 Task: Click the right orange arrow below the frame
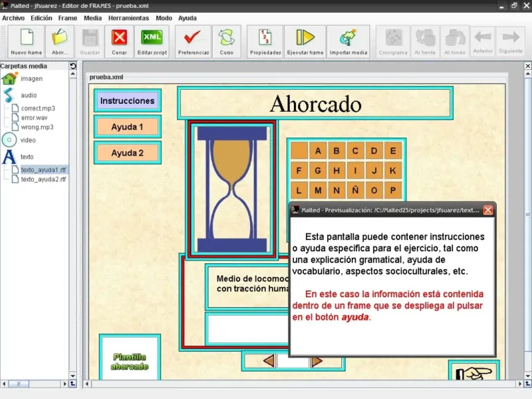[x=317, y=362]
